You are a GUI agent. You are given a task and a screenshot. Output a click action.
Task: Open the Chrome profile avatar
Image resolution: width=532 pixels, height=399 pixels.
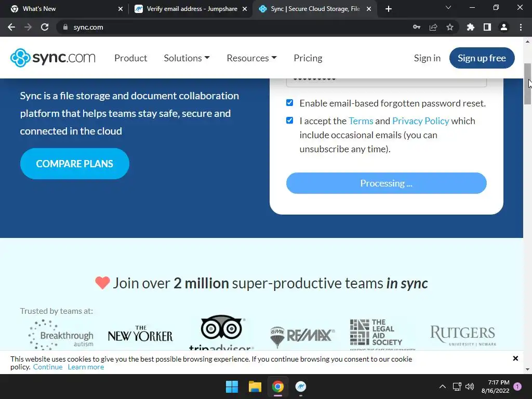point(504,27)
